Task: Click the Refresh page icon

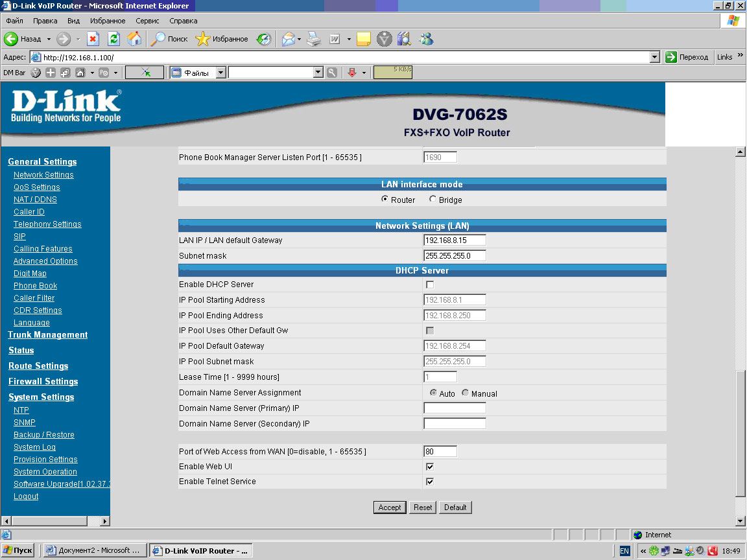Action: [113, 39]
